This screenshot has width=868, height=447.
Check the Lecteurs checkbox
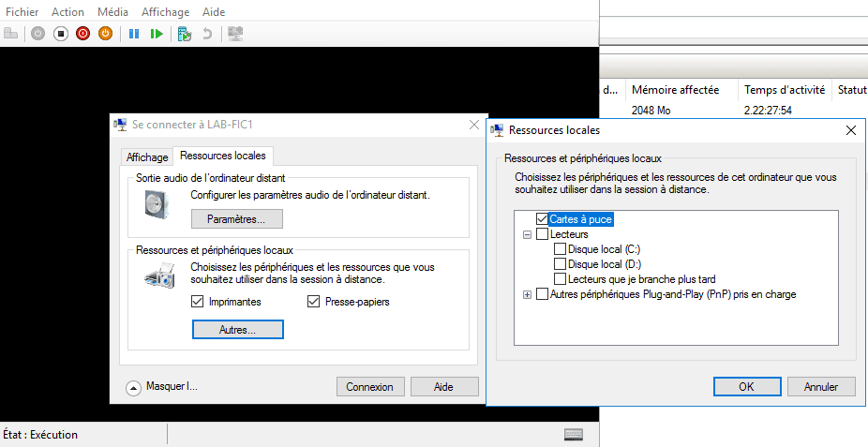pyautogui.click(x=542, y=234)
